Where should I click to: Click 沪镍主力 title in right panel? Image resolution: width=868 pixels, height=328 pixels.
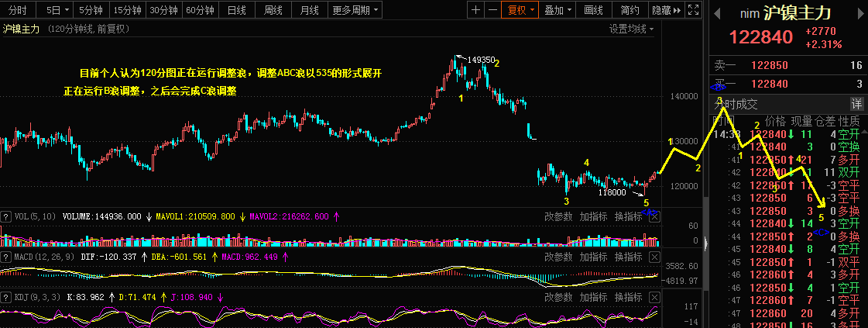click(x=797, y=12)
